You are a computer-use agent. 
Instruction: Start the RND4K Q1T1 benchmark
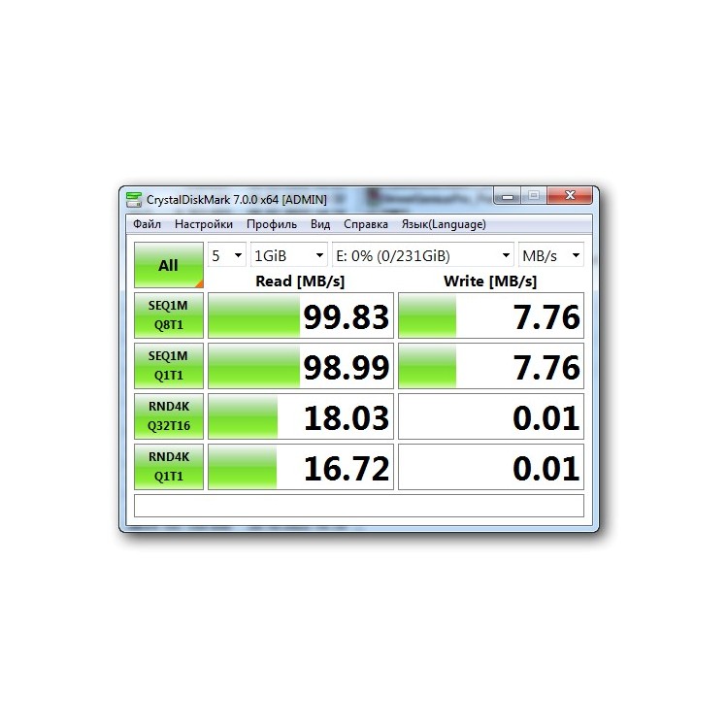[x=168, y=468]
